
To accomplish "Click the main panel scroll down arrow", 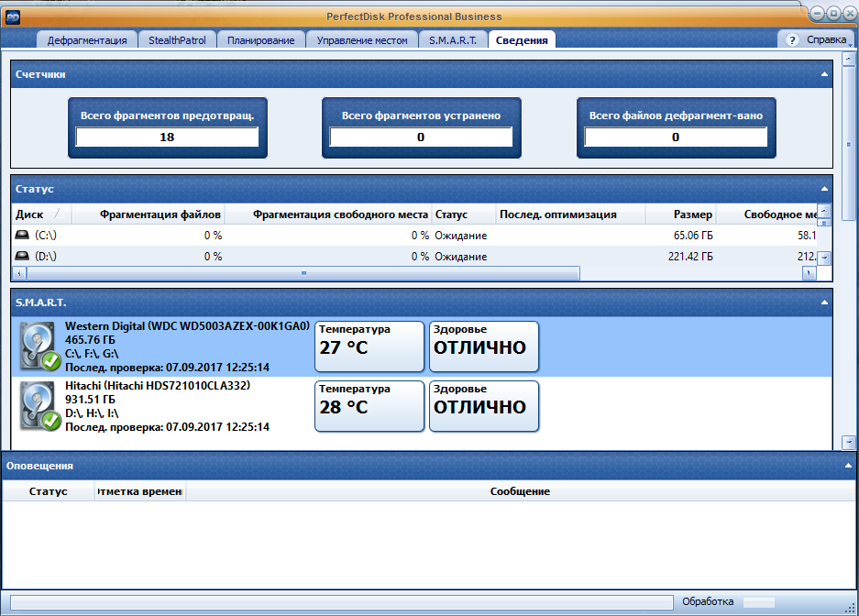I will [x=849, y=441].
